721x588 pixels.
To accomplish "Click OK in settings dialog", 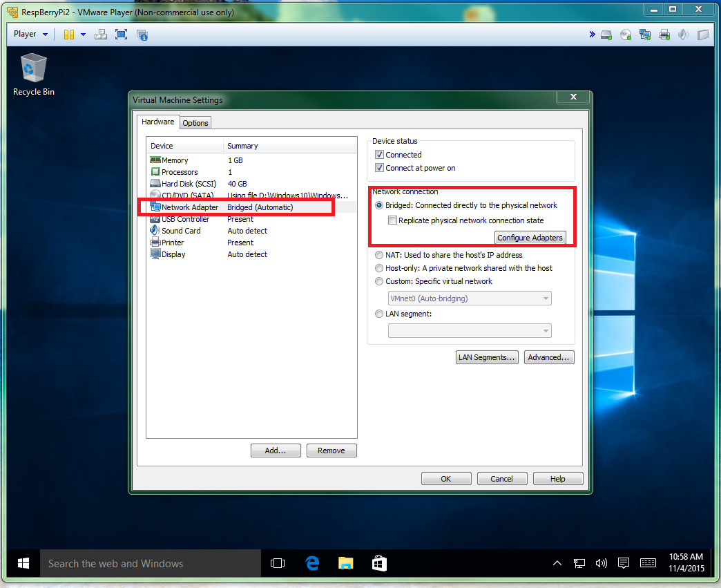I will [x=446, y=479].
